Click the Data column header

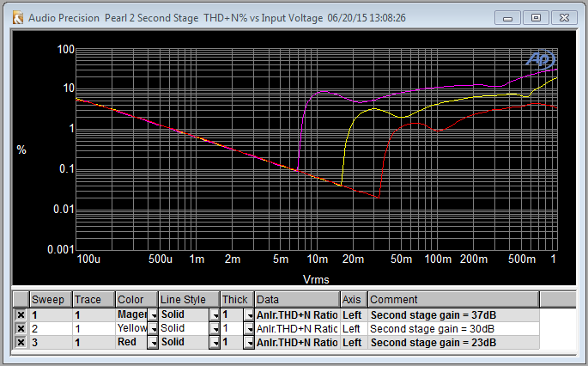pos(297,300)
